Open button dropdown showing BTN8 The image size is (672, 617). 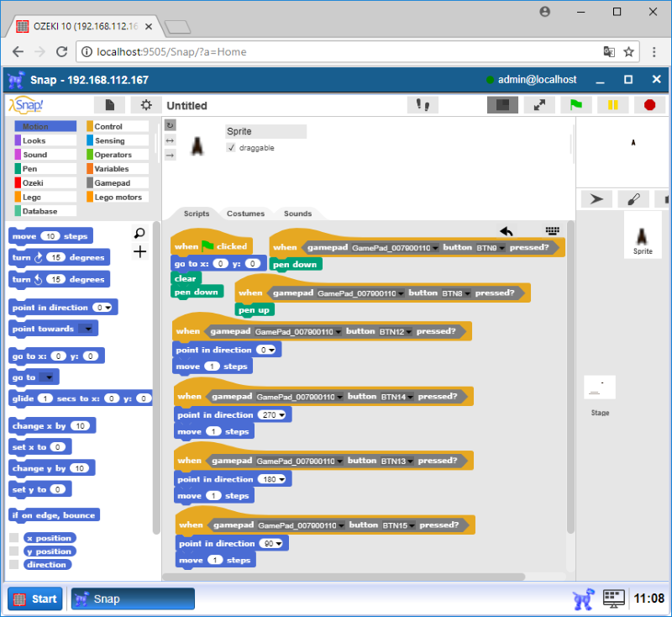(468, 293)
